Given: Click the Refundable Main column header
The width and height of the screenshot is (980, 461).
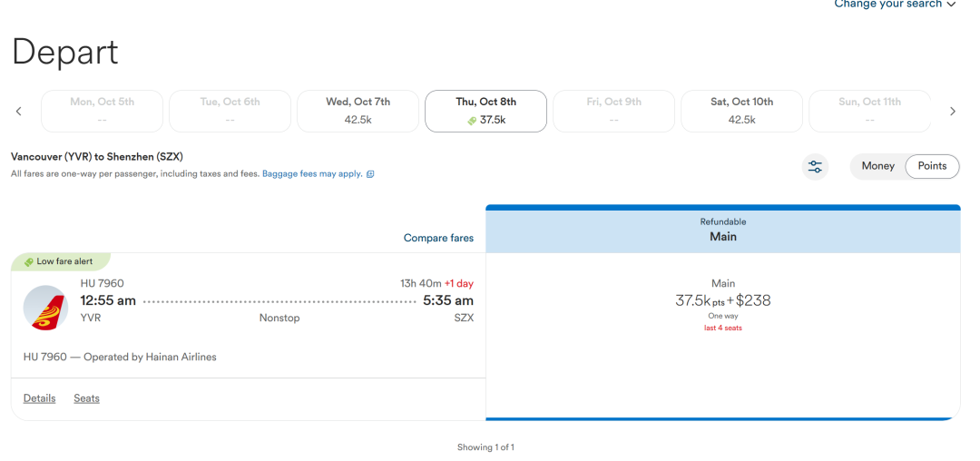Looking at the screenshot, I should [x=723, y=230].
